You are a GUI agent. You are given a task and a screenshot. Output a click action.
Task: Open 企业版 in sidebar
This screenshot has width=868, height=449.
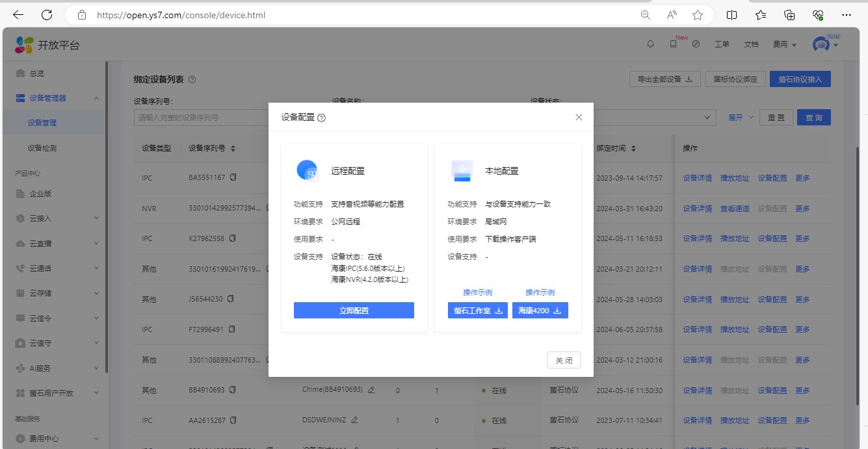click(40, 194)
